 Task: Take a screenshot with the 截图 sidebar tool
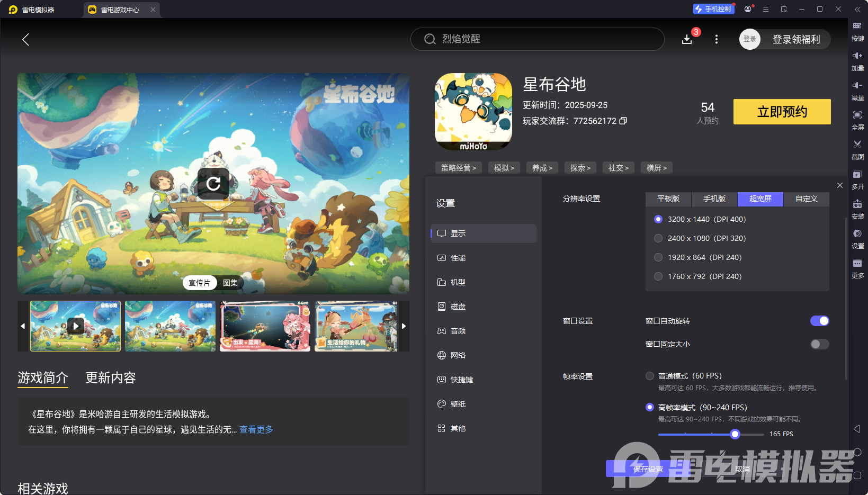click(x=858, y=150)
